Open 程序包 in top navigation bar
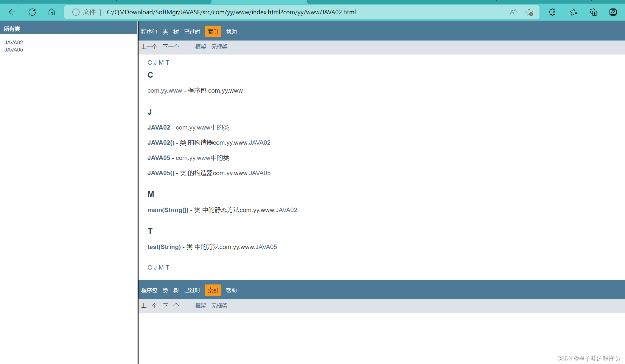 (149, 32)
